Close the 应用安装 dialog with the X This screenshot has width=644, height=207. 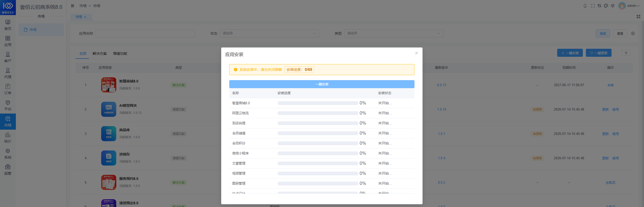[416, 53]
